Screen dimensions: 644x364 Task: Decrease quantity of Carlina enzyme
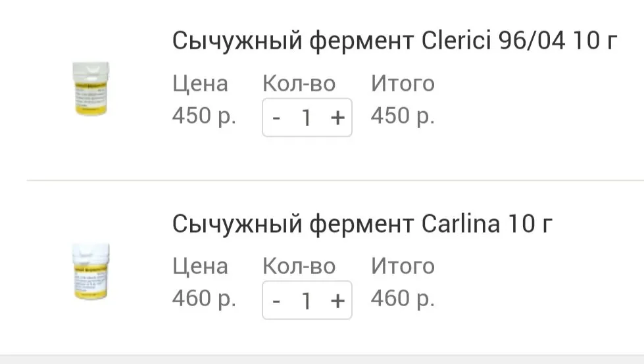[277, 300]
